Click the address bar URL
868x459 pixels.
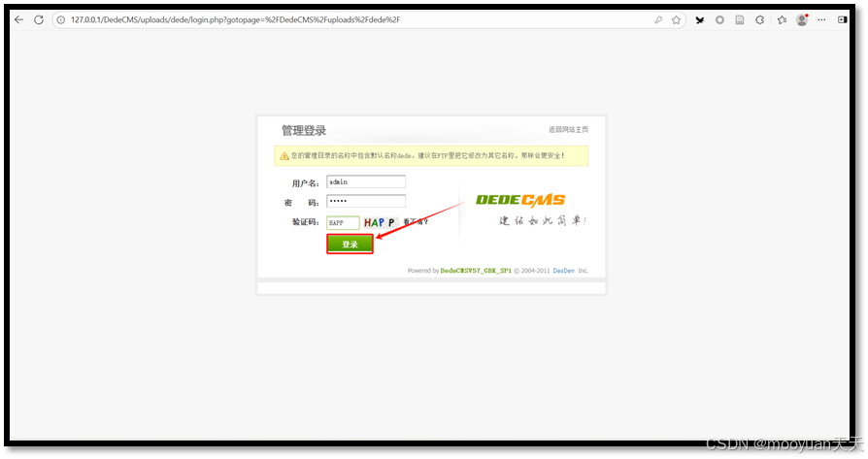[235, 20]
